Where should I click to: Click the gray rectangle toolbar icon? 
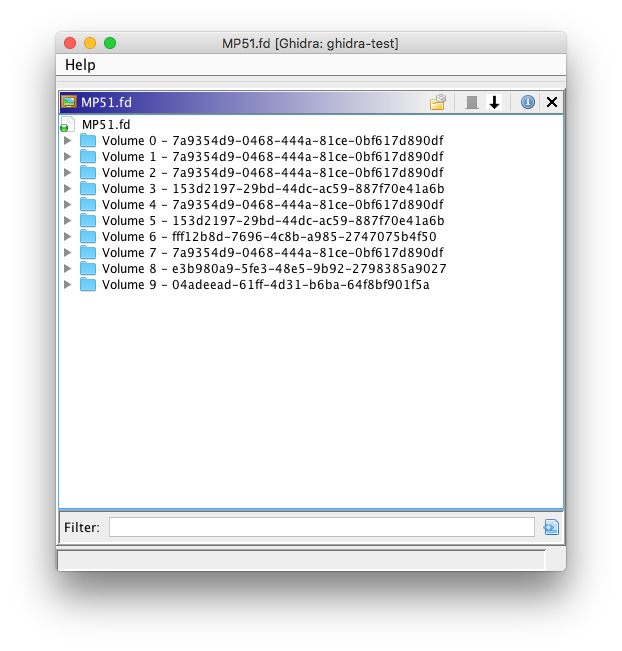tap(472, 102)
